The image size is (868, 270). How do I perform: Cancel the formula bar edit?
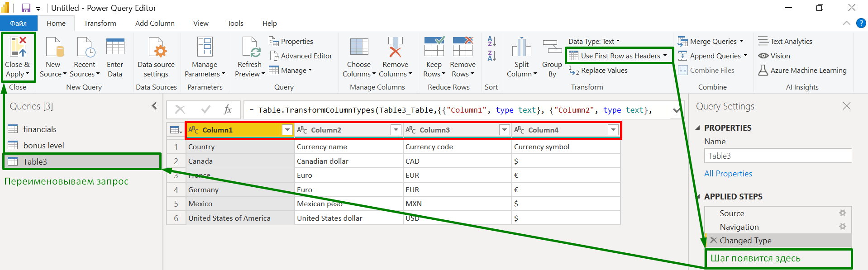180,109
